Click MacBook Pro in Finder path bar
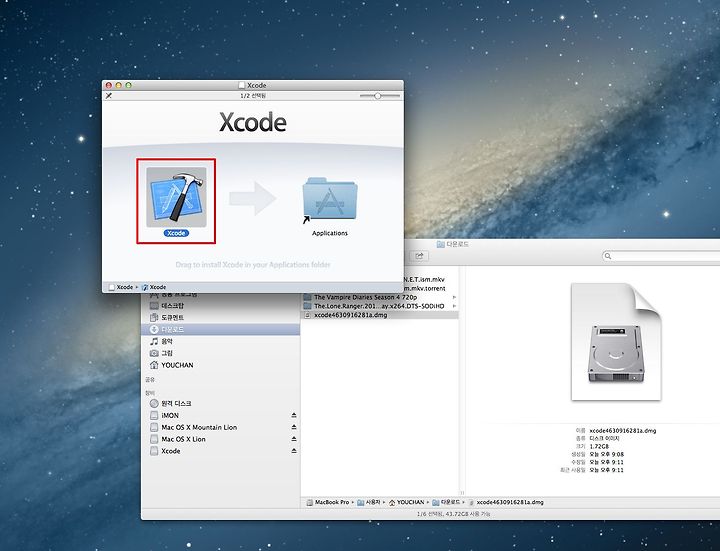720x551 pixels. (x=327, y=502)
